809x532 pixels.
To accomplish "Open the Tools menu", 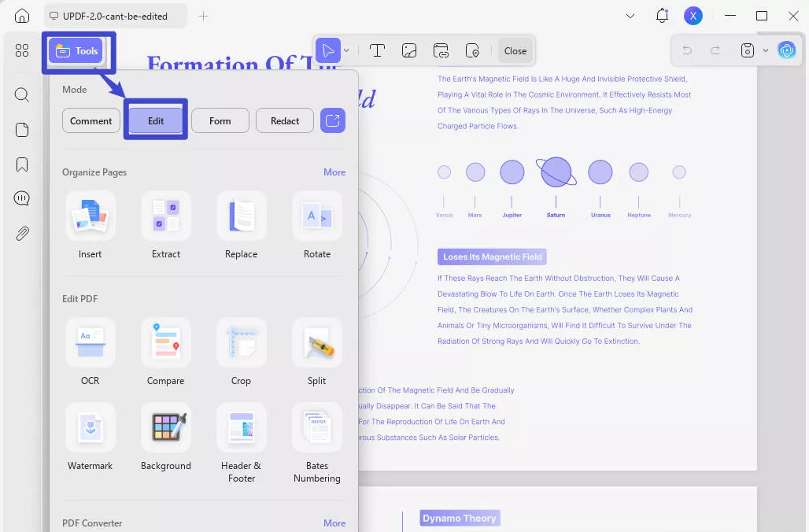I will coord(77,50).
